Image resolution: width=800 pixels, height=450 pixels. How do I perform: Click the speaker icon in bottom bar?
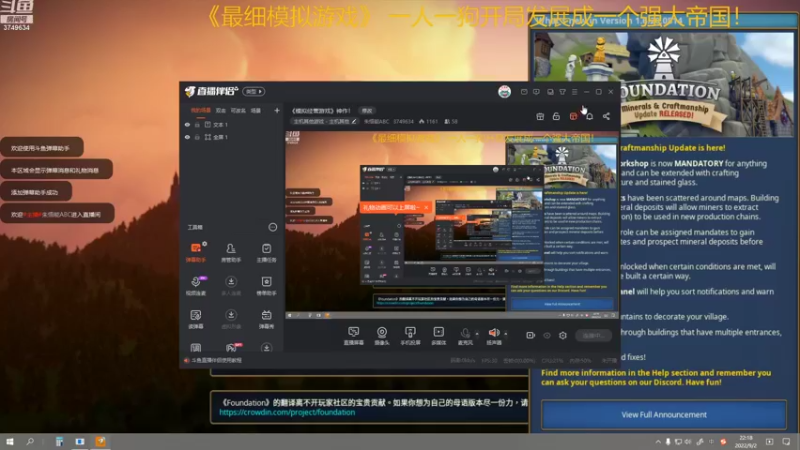pos(494,334)
